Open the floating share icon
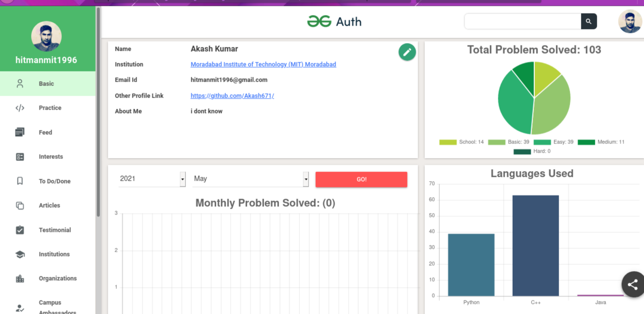 (x=632, y=285)
